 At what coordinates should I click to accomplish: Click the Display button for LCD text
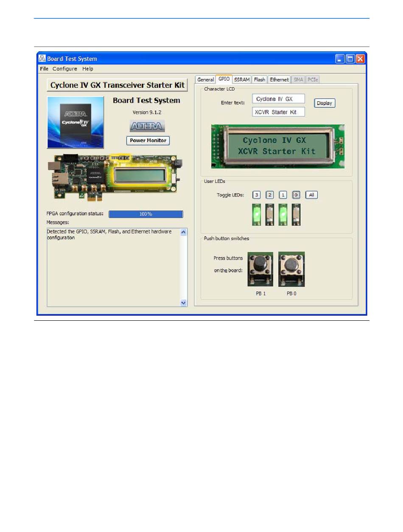(x=325, y=103)
